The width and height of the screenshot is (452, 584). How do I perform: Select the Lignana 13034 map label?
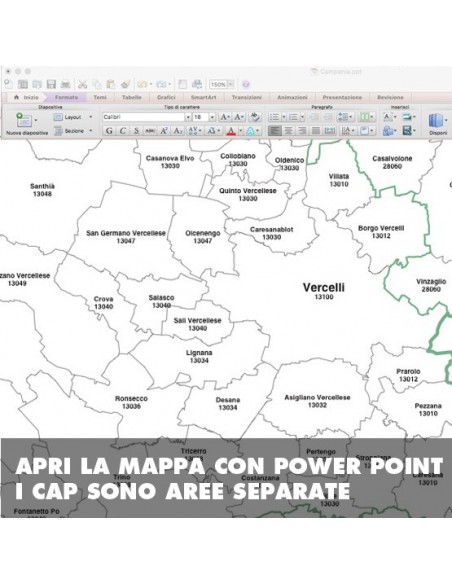199,356
